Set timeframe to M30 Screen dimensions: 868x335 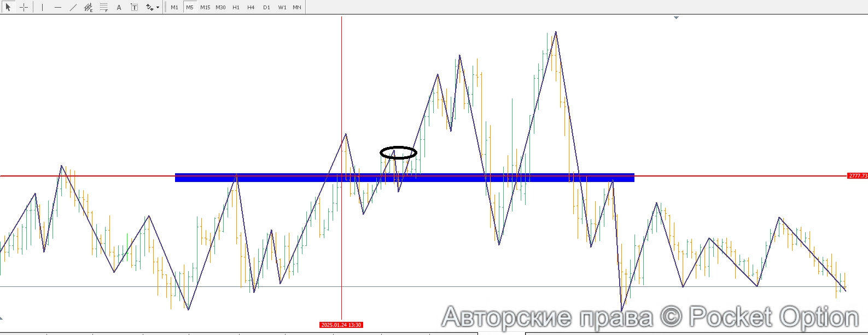[x=220, y=7]
